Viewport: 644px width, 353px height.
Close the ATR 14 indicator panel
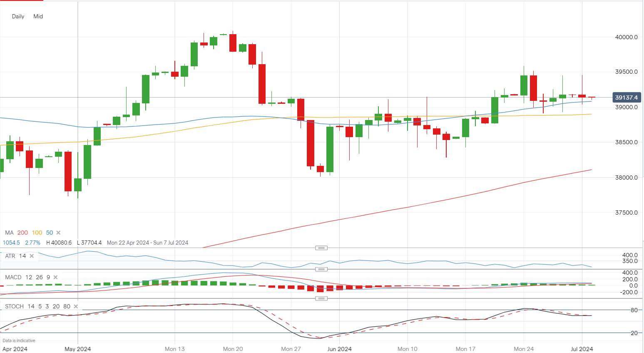(32, 256)
